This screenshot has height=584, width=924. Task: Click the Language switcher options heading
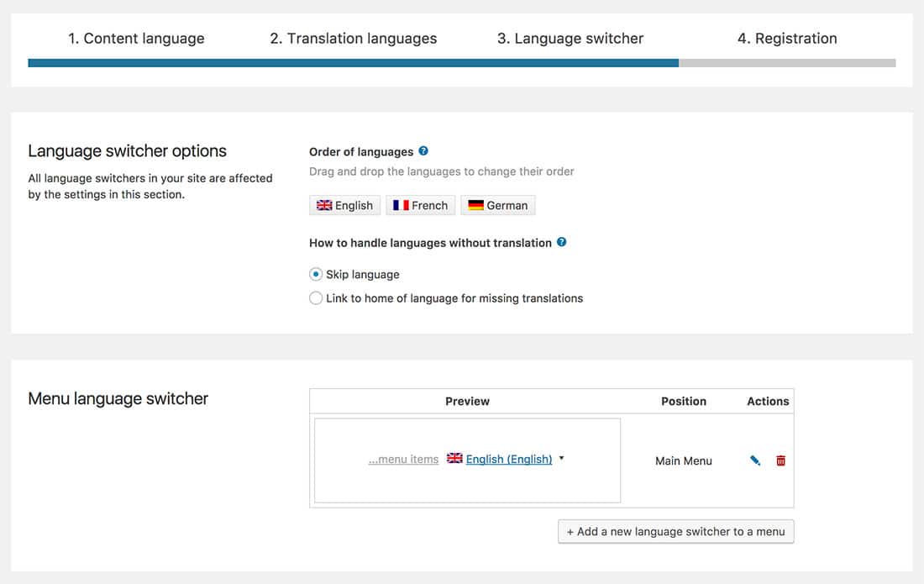click(128, 151)
